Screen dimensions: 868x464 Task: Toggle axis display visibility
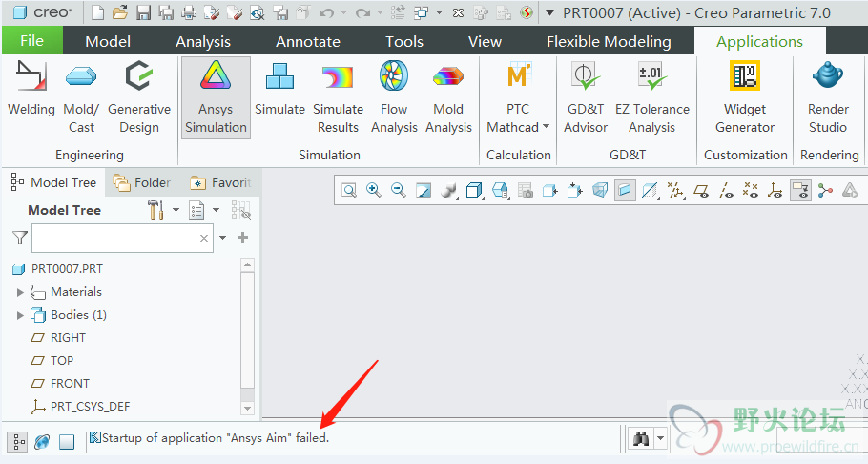[x=726, y=191]
